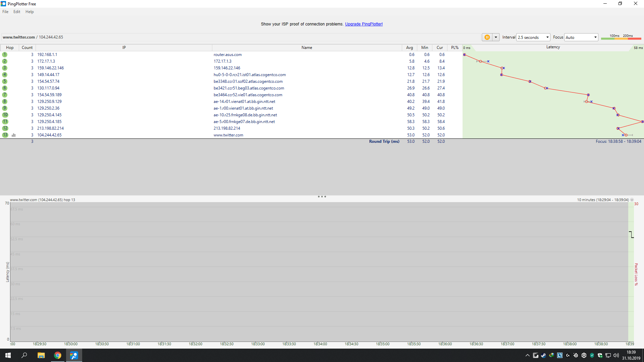This screenshot has width=644, height=362.
Task: Click the three-dot panel splitter handle
Action: pyautogui.click(x=322, y=197)
